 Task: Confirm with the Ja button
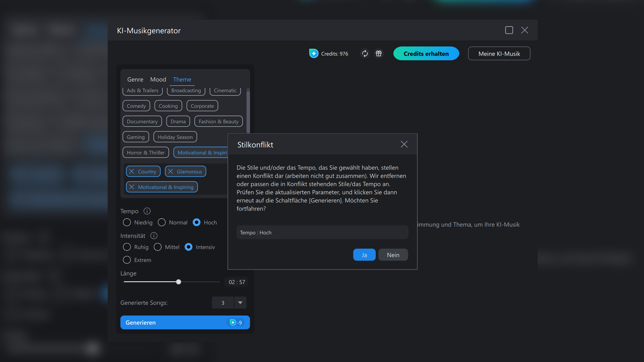coord(364,255)
